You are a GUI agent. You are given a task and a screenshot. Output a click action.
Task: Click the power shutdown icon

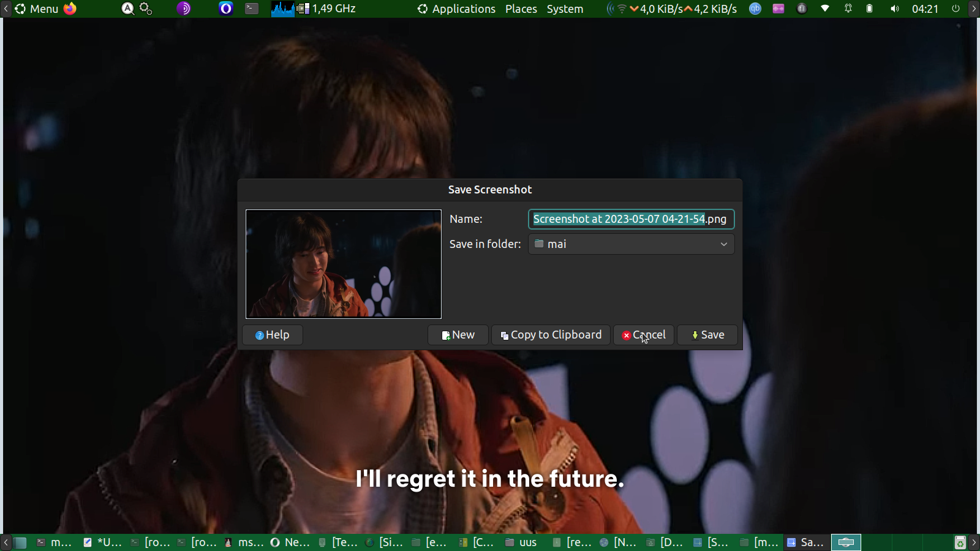click(x=956, y=9)
